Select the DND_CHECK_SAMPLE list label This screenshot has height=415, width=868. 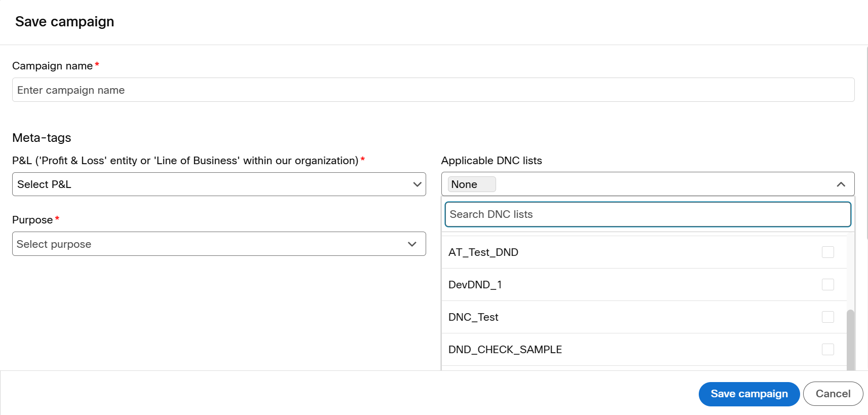tap(505, 350)
